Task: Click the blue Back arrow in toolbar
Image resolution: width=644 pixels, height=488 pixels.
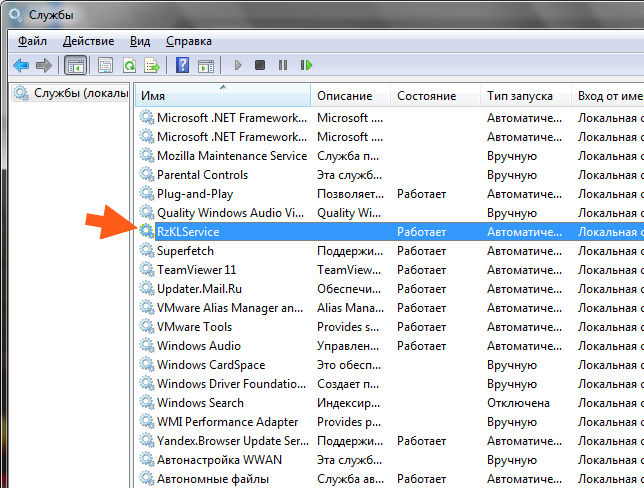Action: [x=21, y=65]
